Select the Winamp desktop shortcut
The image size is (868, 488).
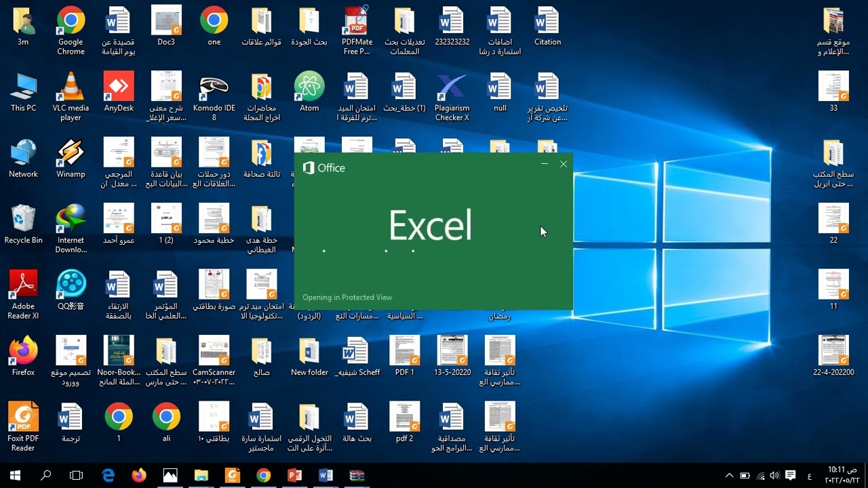tap(71, 158)
